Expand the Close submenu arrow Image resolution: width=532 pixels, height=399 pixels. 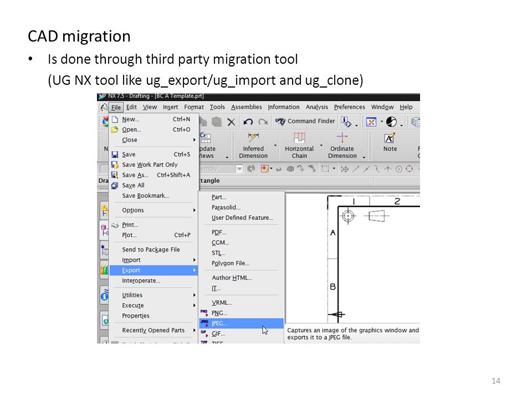[x=195, y=140]
